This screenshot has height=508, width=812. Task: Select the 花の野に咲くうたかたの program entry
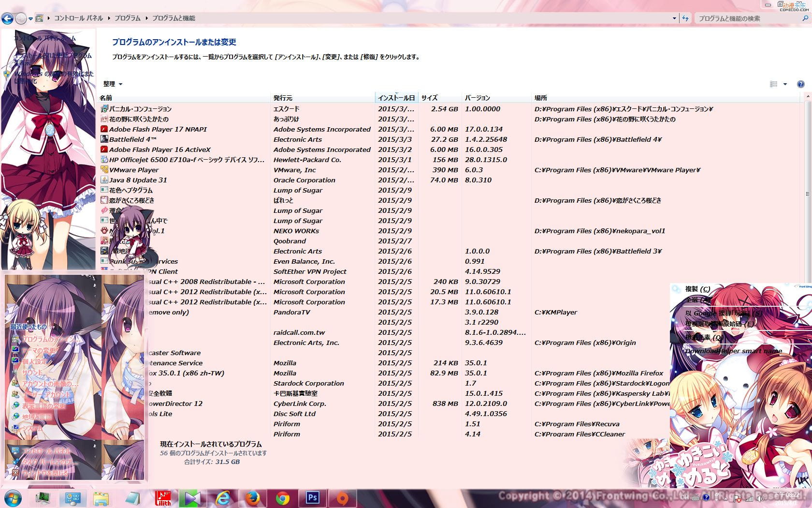click(x=139, y=119)
